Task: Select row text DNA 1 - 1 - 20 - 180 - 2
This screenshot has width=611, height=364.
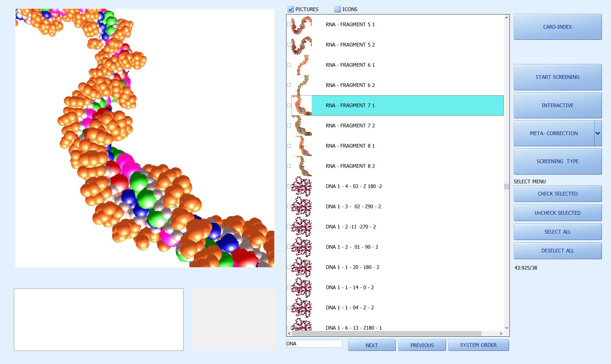Action: click(x=353, y=267)
